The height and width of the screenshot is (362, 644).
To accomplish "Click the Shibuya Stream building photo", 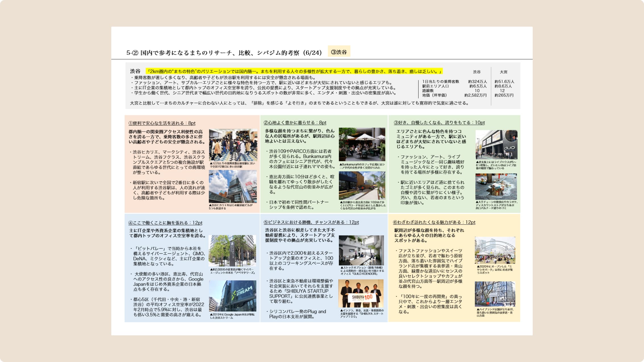I will (233, 296).
